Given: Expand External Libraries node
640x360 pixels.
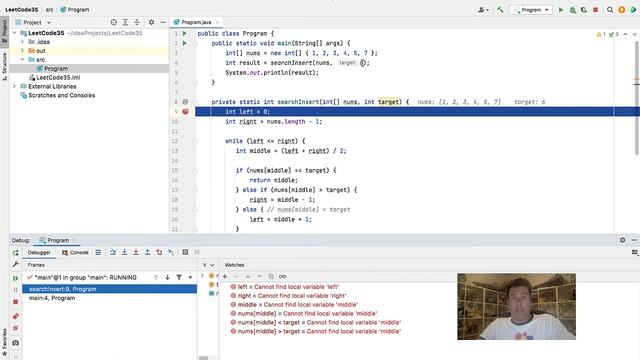Looking at the screenshot, I should pos(15,87).
